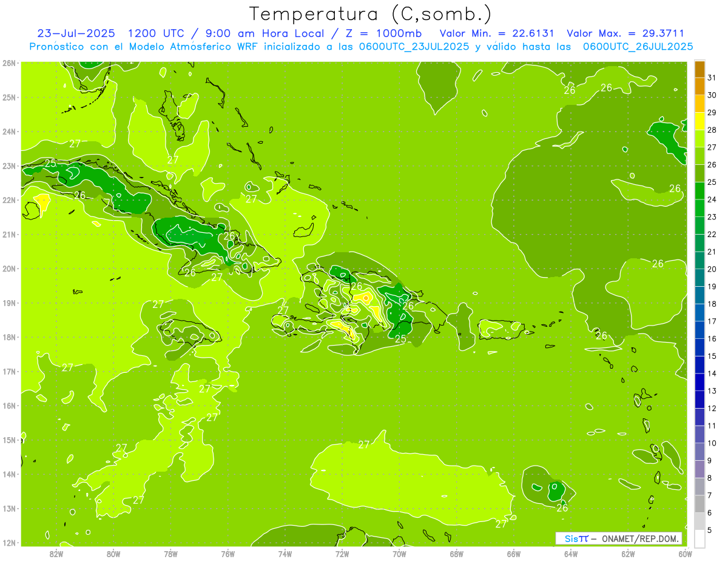Click legend scale label "11"
The image size is (728, 562).
tap(712, 426)
